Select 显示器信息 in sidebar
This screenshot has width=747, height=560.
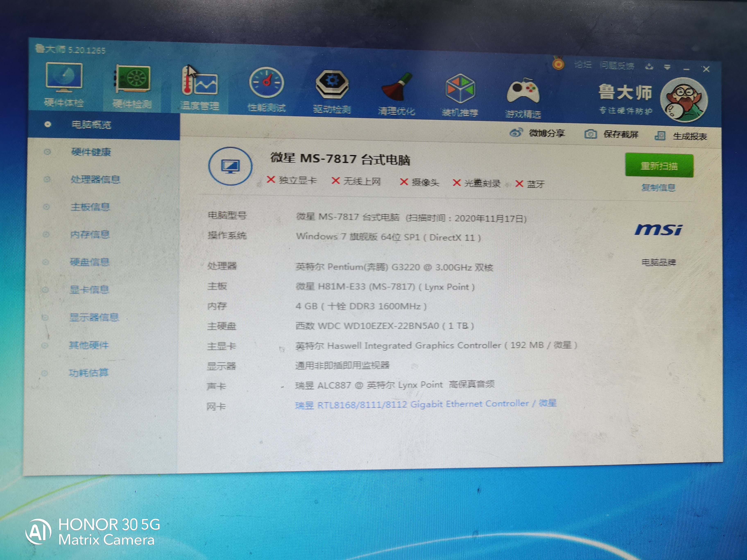[x=94, y=317]
